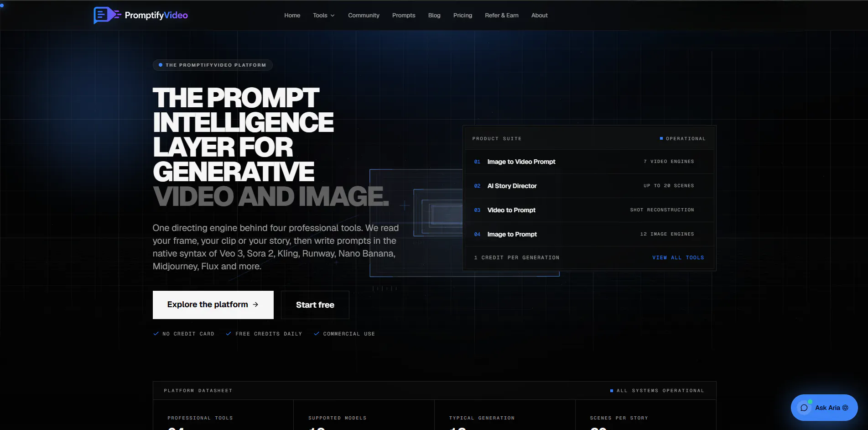
Task: Open the Ask Aria chat bubble icon
Action: tap(804, 408)
